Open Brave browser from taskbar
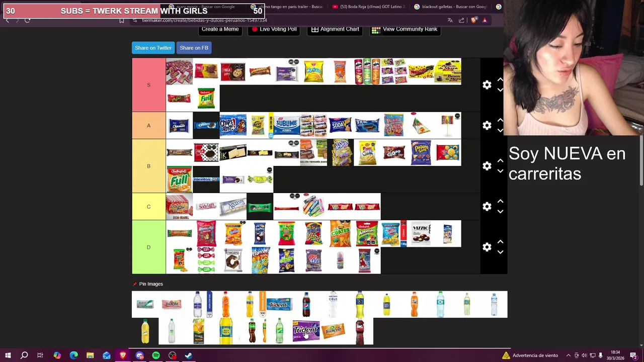The width and height of the screenshot is (644, 362). point(123,355)
